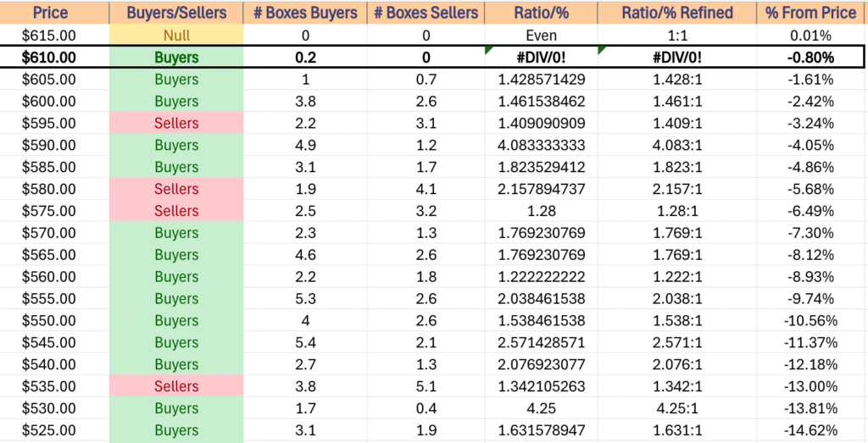Click the $525.00 price cell
868x443 pixels.
(x=54, y=430)
